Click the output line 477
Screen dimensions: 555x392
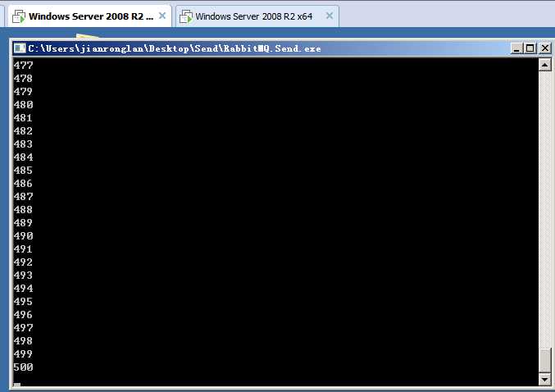coord(23,66)
